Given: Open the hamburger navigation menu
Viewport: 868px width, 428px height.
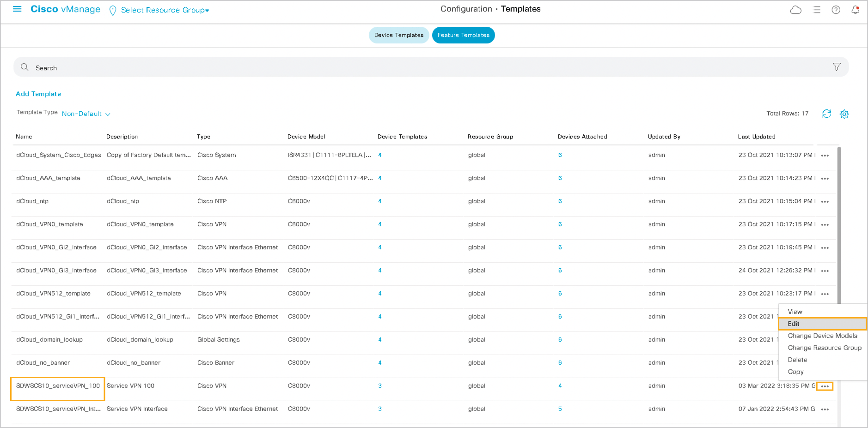Looking at the screenshot, I should [17, 9].
